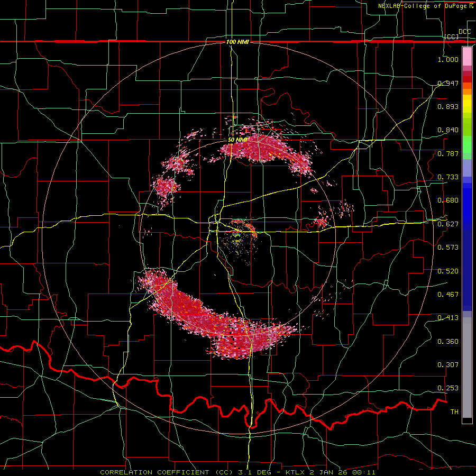Click the 0.947 color scale value

448,83
